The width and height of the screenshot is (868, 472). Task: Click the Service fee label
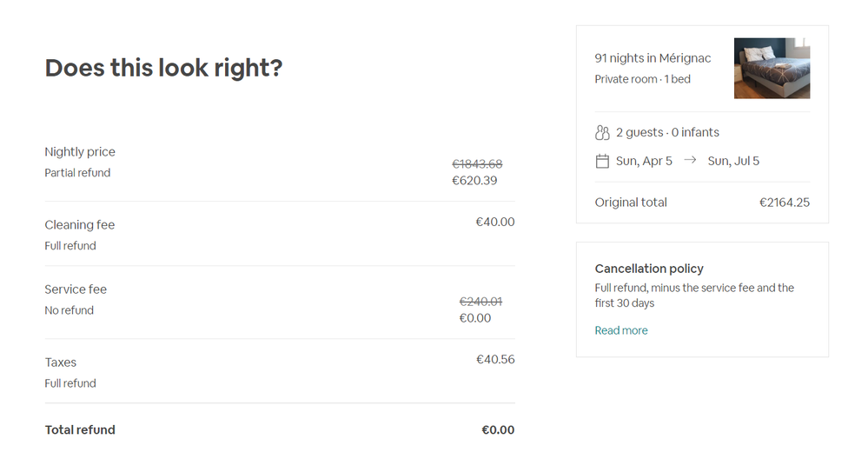(x=76, y=289)
